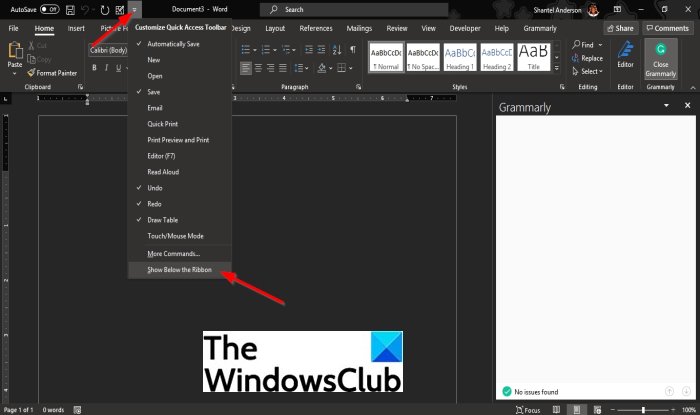Open the File tab
The image size is (700, 415).
tap(13, 28)
